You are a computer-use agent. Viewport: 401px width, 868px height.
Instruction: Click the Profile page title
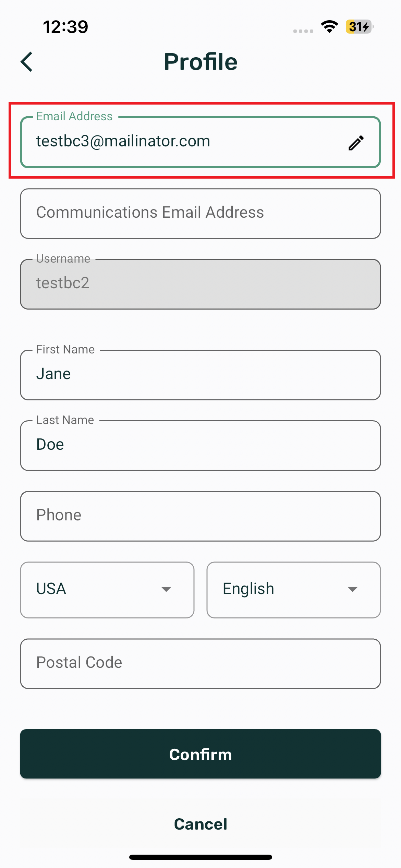pos(200,62)
